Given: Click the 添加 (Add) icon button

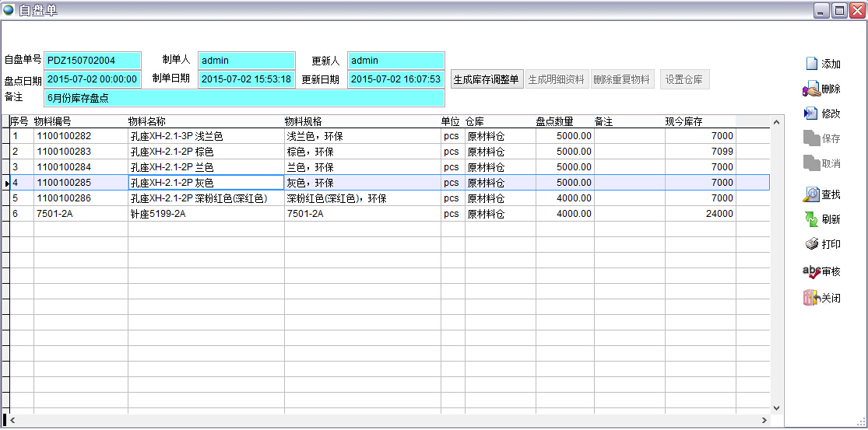Looking at the screenshot, I should [x=822, y=64].
